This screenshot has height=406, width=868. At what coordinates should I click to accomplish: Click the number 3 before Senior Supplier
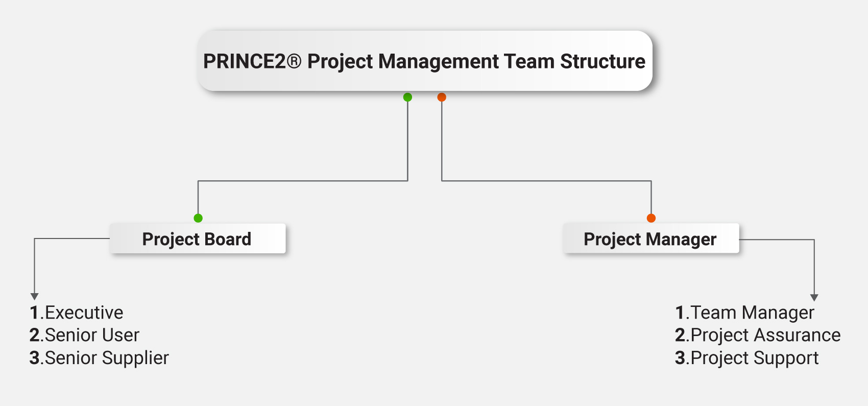35,358
